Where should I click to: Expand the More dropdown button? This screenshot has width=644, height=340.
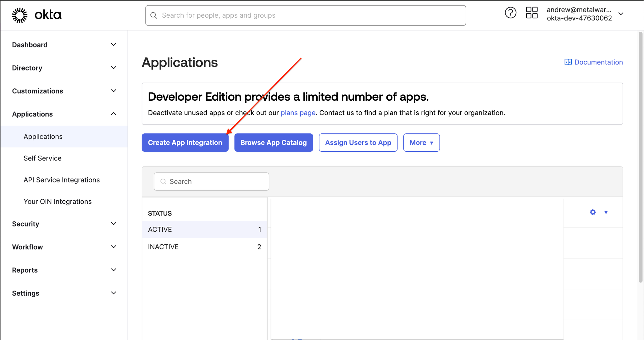(x=422, y=142)
